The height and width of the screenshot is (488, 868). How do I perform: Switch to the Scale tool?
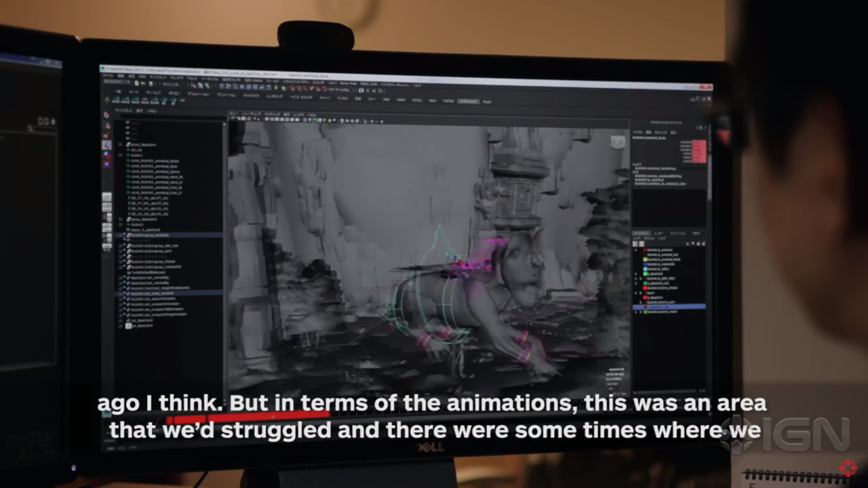point(106,164)
